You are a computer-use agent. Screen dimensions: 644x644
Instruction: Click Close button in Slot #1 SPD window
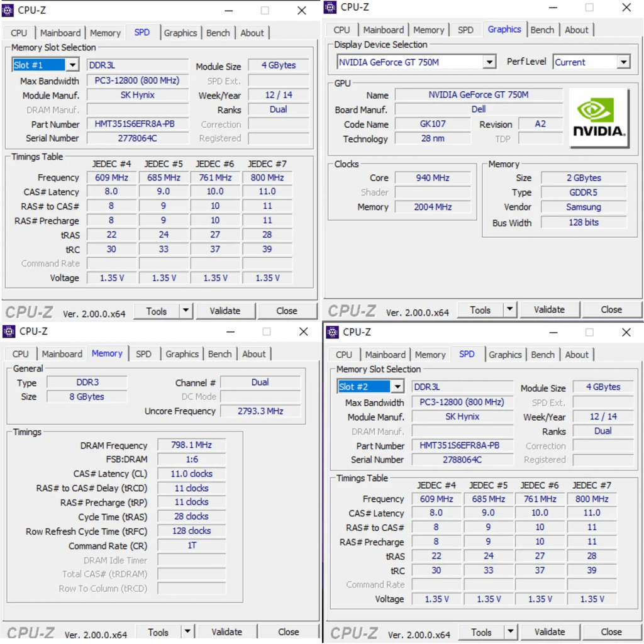287,311
